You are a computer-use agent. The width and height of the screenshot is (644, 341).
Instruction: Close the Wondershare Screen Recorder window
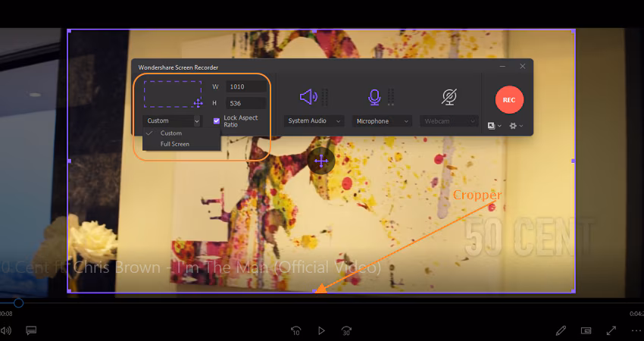coord(523,66)
